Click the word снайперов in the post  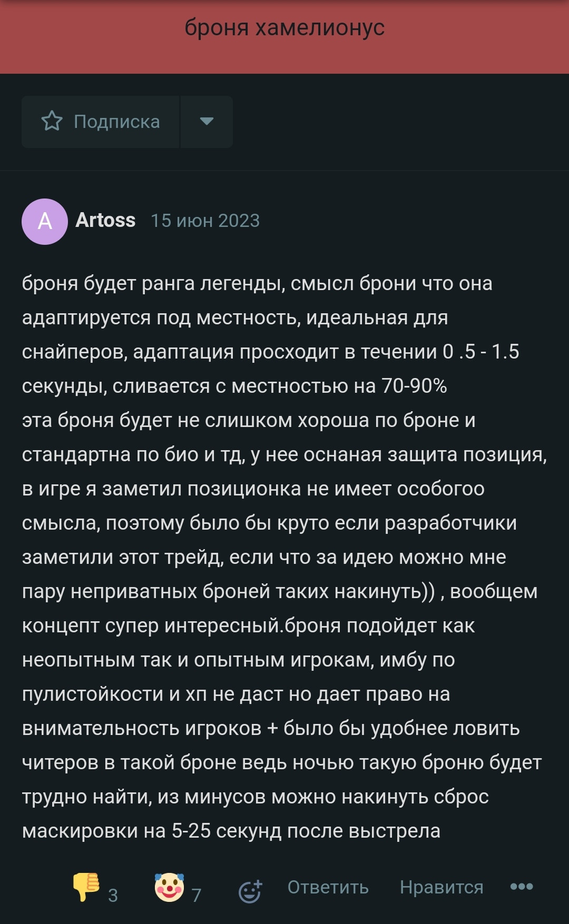click(x=74, y=352)
